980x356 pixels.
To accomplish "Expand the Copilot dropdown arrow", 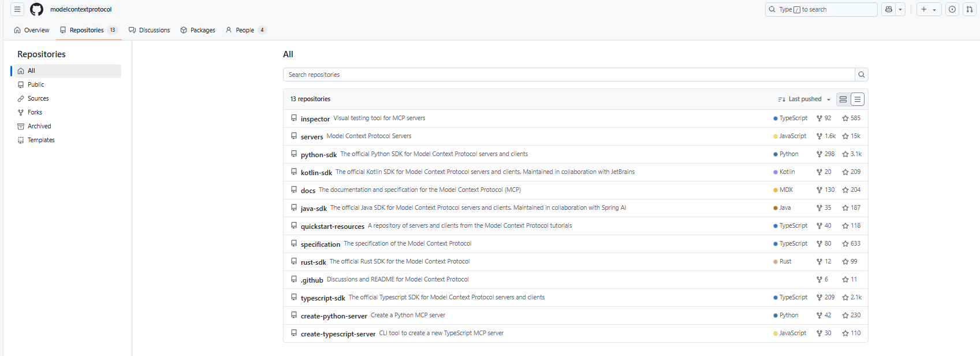I will click(x=900, y=9).
